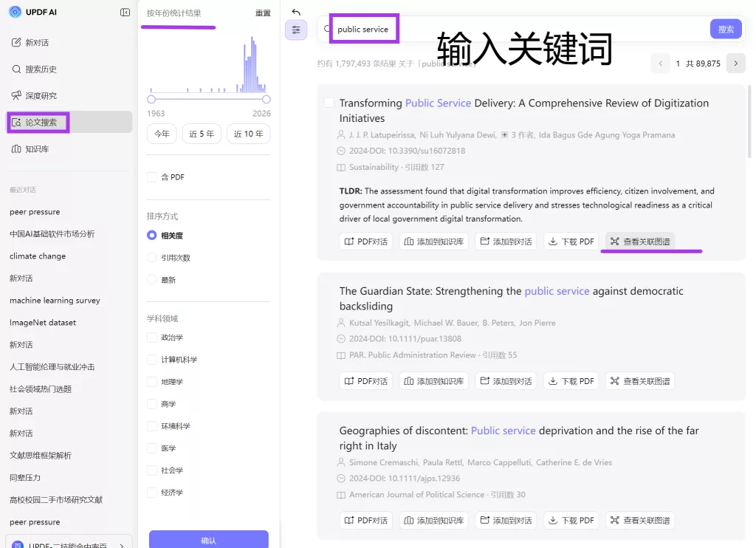
Task: Open 新对话 in the sidebar
Action: click(x=37, y=43)
